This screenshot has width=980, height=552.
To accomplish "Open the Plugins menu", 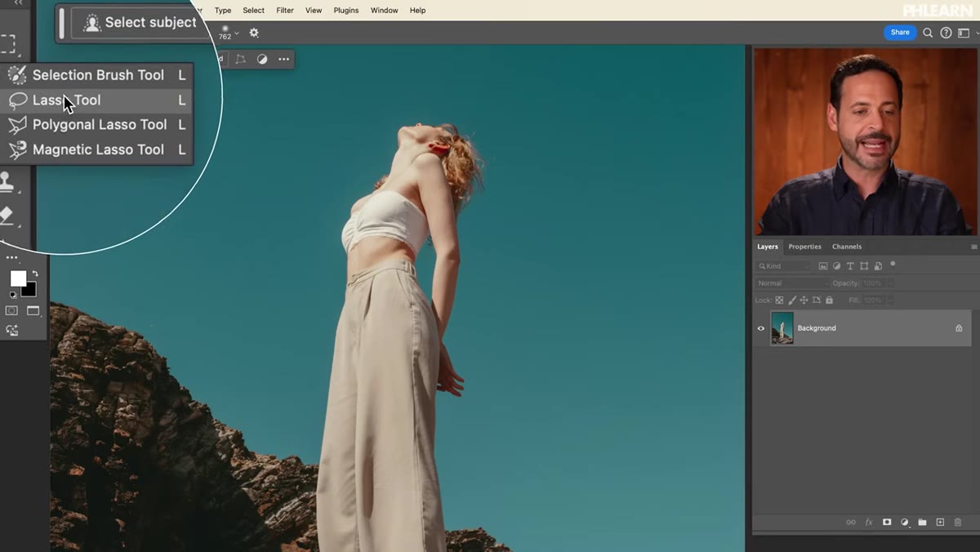I will pos(346,11).
